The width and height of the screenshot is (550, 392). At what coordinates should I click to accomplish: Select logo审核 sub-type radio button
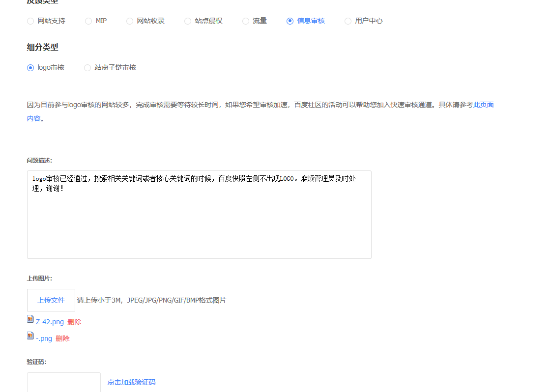[30, 68]
